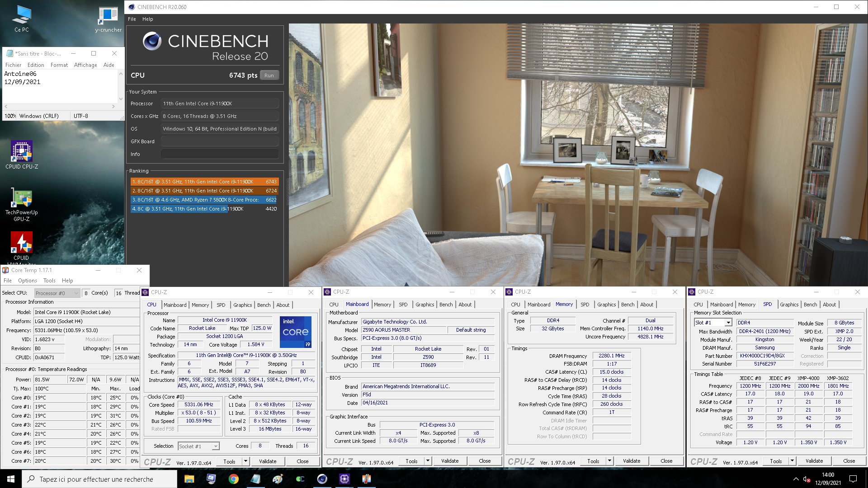868x488 pixels.
Task: Click in the Windows taskbar search box
Action: coord(99,479)
